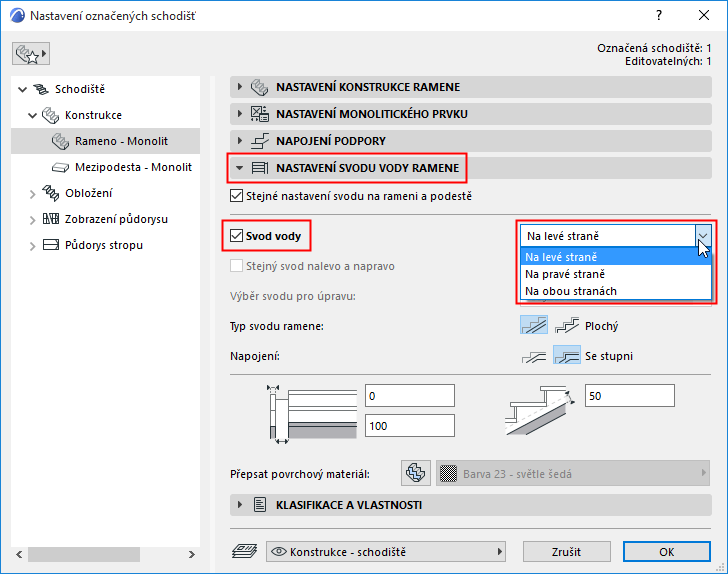Choose Na levé straně from the list
The height and width of the screenshot is (574, 728).
(616, 256)
